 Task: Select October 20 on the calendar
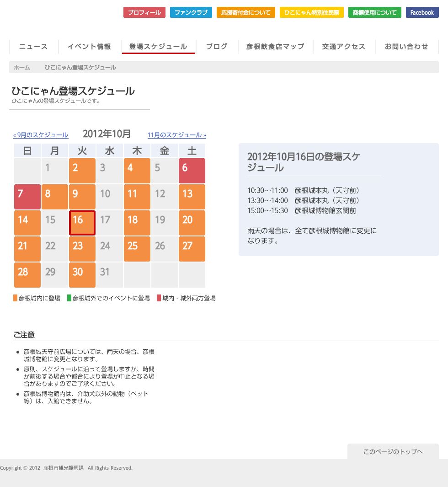pos(192,223)
